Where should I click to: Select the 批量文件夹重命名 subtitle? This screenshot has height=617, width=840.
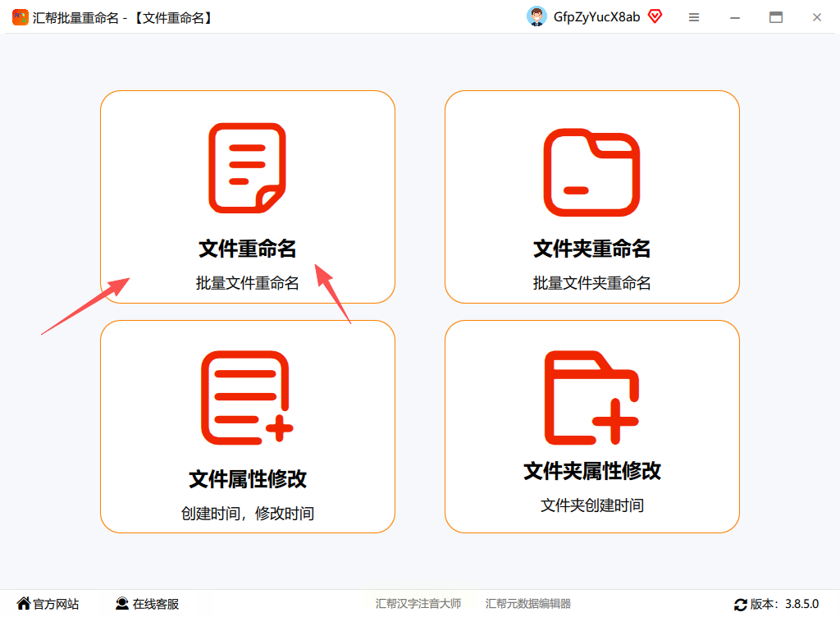click(591, 283)
